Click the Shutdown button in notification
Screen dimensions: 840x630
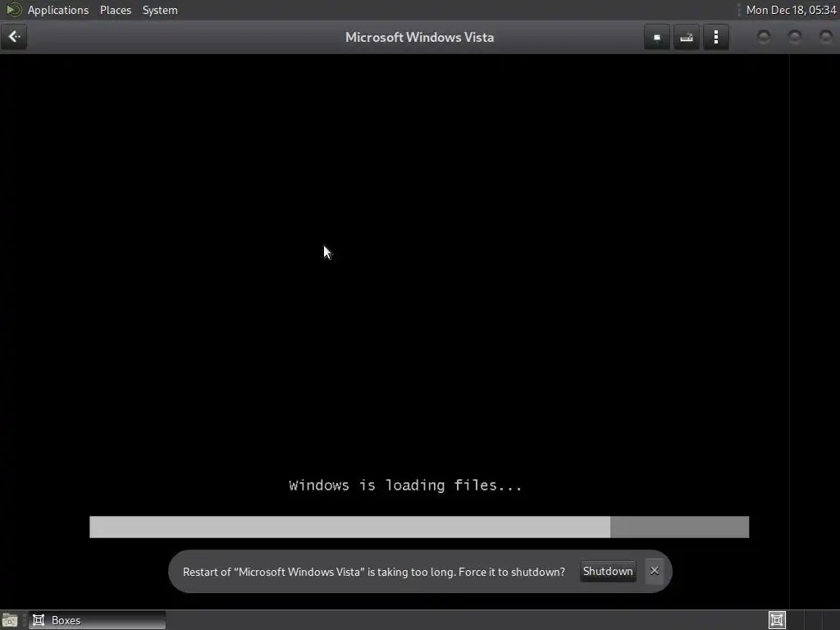[608, 571]
